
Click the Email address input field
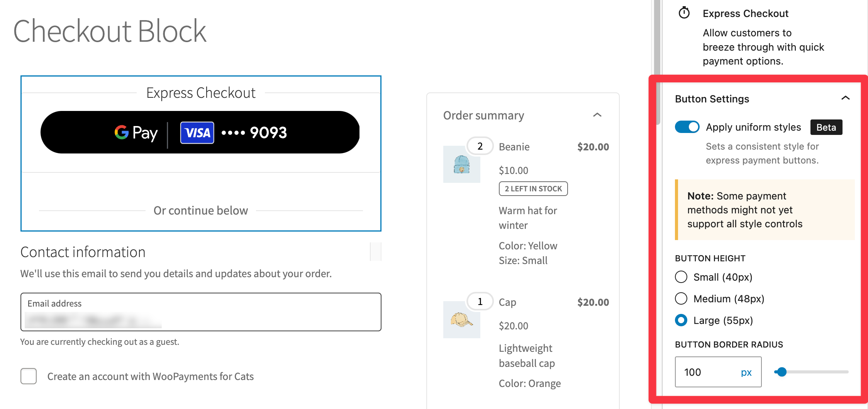click(201, 312)
